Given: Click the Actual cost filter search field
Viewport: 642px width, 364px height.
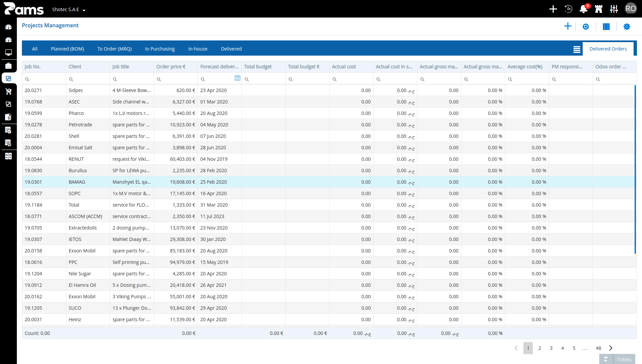Looking at the screenshot, I should pyautogui.click(x=351, y=79).
